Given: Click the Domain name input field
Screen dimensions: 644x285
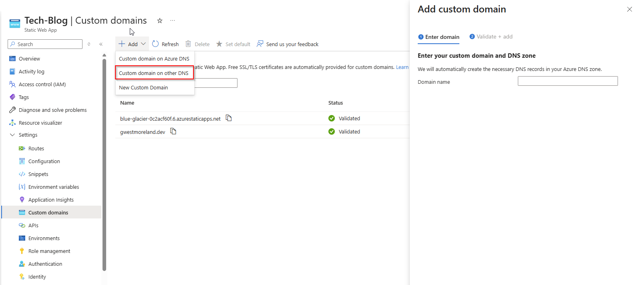Looking at the screenshot, I should click(x=568, y=81).
